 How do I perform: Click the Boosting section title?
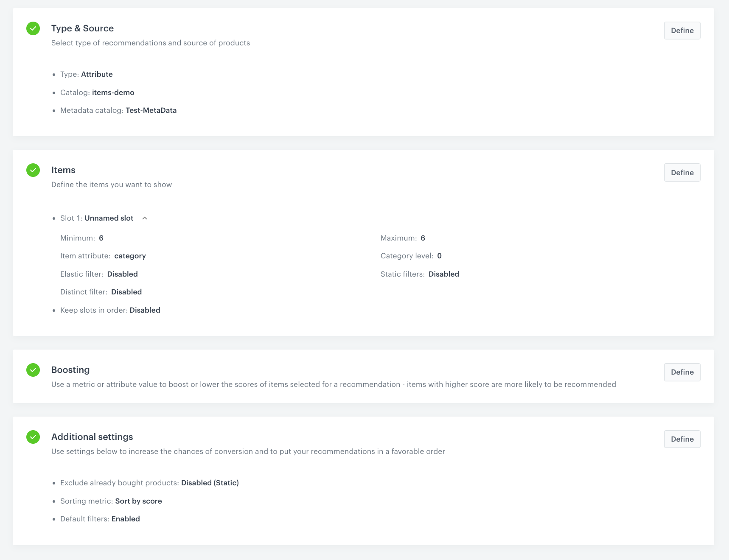pyautogui.click(x=70, y=370)
